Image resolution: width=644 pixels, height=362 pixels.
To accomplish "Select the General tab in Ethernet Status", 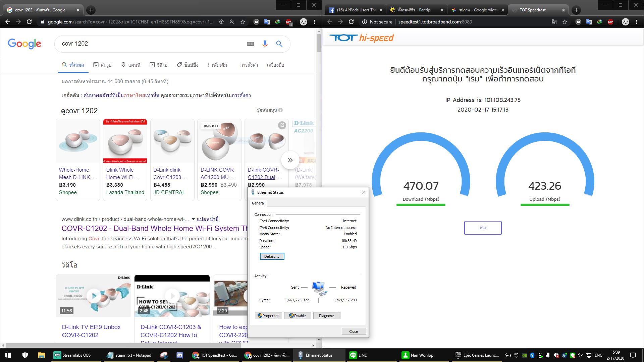I will (x=258, y=203).
